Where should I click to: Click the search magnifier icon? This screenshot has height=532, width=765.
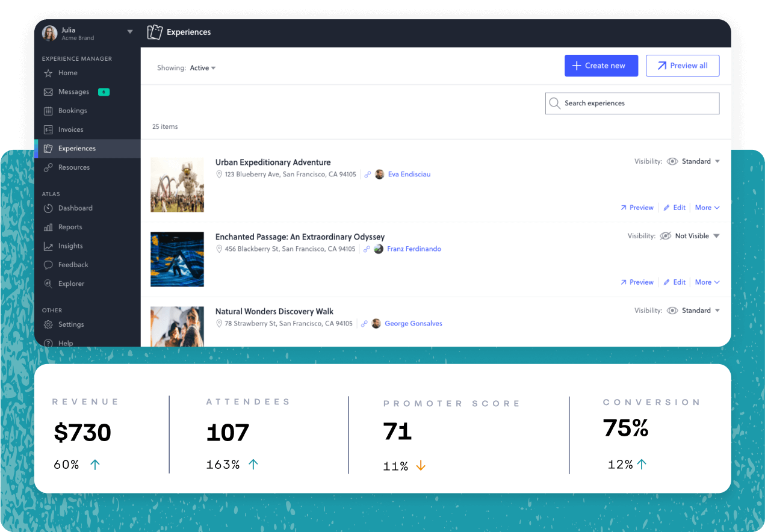554,104
